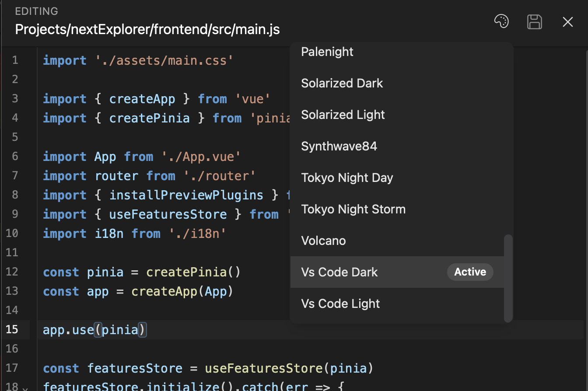Screen dimensions: 588x391
Task: Collapse the code fold arrow at line 18
Action: (x=25, y=388)
